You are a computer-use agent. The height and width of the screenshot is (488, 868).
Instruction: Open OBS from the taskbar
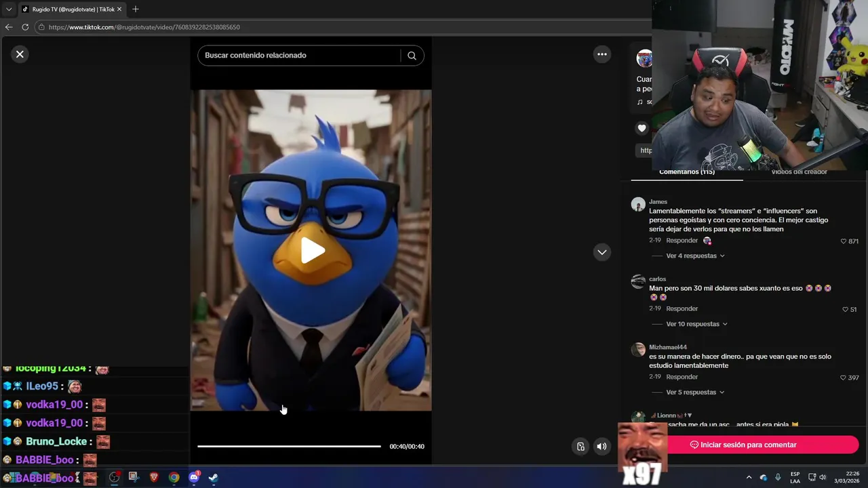(x=114, y=477)
